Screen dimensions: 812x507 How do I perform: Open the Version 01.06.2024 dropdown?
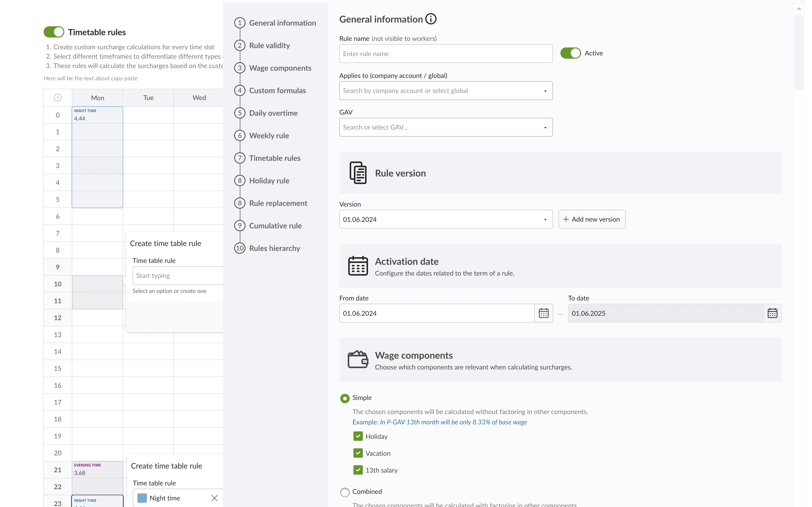[446, 219]
